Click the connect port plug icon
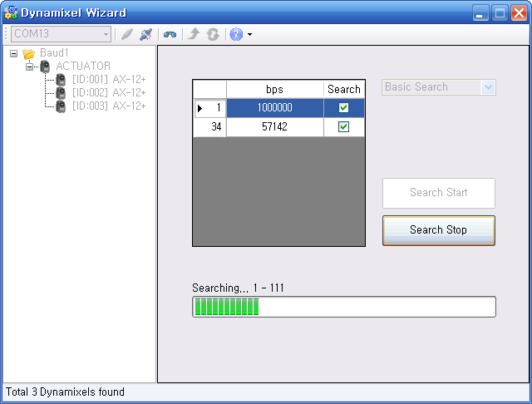 coord(127,34)
